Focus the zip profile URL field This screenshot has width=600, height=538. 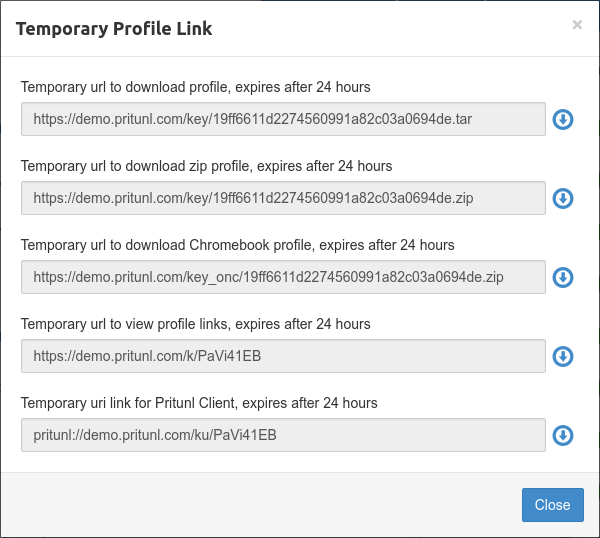(x=283, y=198)
